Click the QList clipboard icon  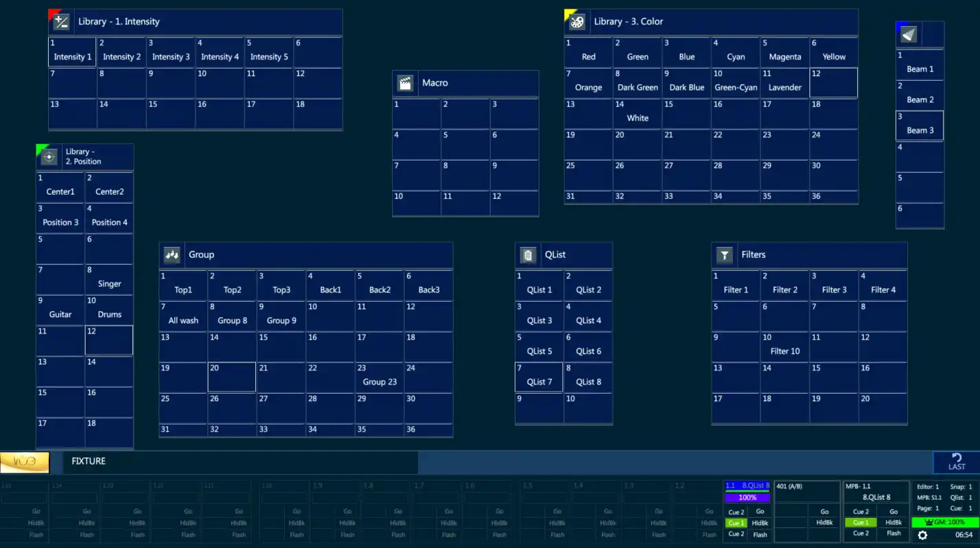coord(528,255)
